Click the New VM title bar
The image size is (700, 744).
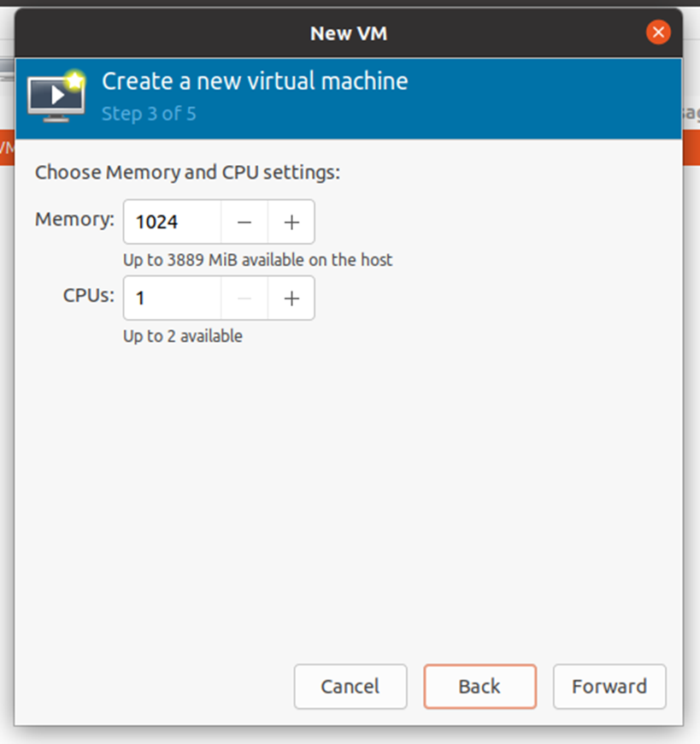pyautogui.click(x=349, y=33)
